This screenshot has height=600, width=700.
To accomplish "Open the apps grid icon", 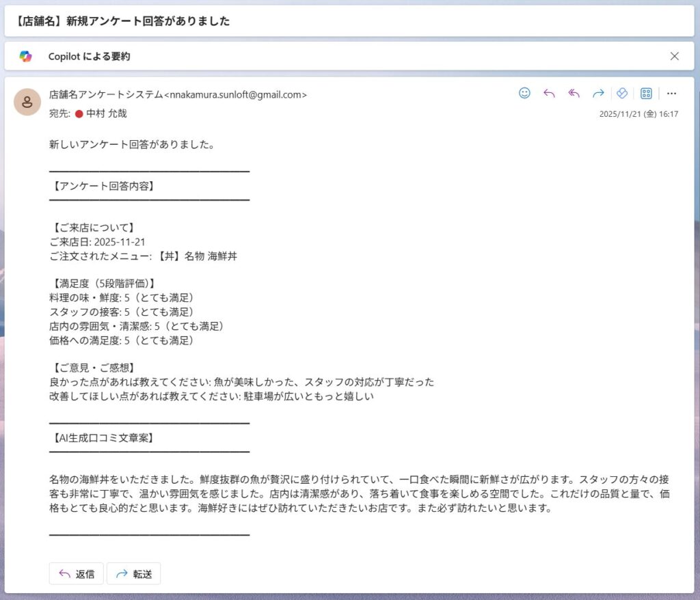I will pos(646,94).
